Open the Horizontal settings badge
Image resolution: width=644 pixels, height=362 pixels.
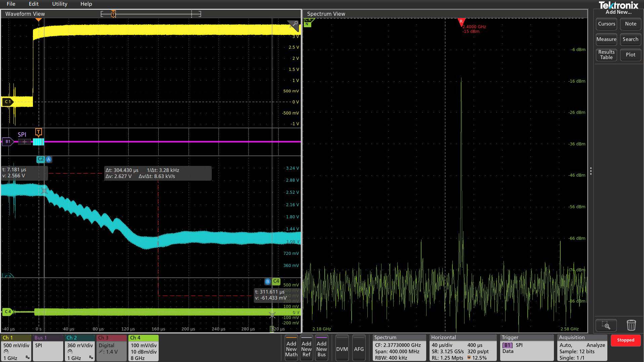(x=463, y=348)
